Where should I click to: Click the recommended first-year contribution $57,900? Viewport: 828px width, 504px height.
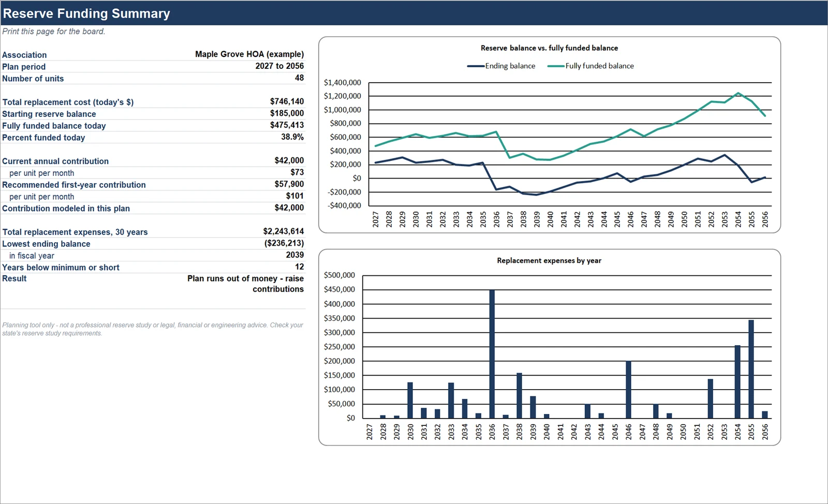[x=289, y=184]
